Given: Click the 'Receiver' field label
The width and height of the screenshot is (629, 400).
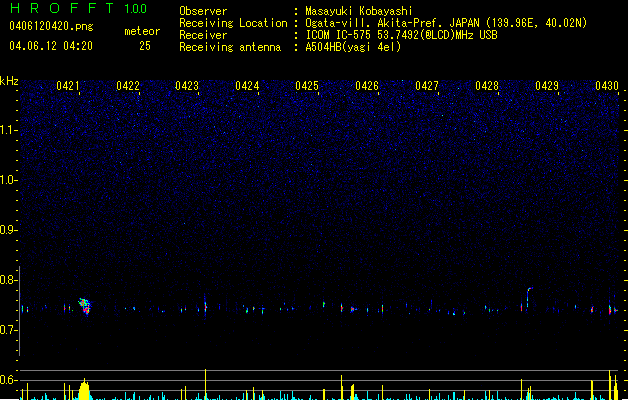Looking at the screenshot, I should [x=203, y=35].
